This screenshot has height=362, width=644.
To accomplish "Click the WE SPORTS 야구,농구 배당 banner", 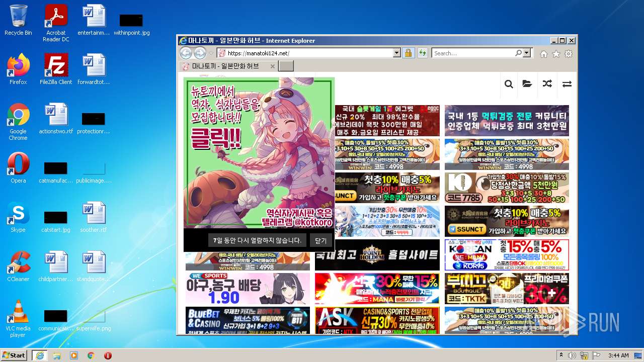I will tap(248, 289).
